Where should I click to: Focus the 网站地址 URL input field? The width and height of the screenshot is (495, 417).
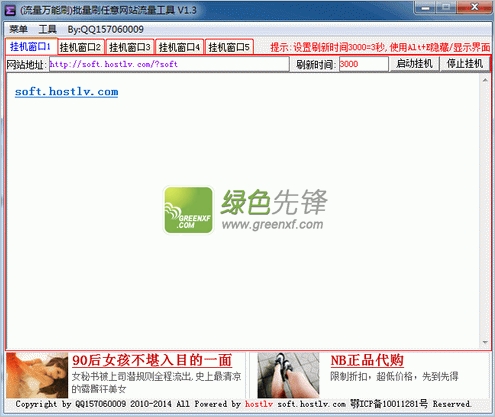[169, 64]
